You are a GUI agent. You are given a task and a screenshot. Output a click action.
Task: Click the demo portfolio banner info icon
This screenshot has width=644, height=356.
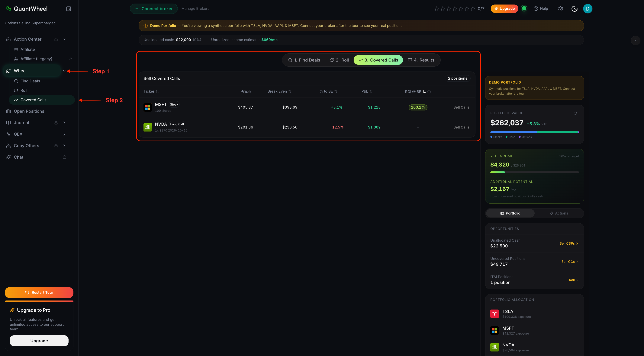coord(146,26)
